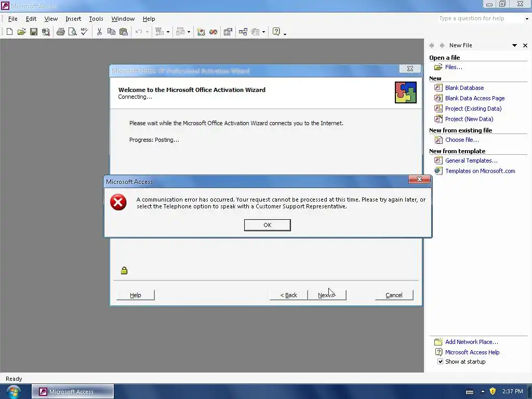This screenshot has height=399, width=532.
Task: Expand the Analyze dropdown arrow
Action: click(x=189, y=32)
